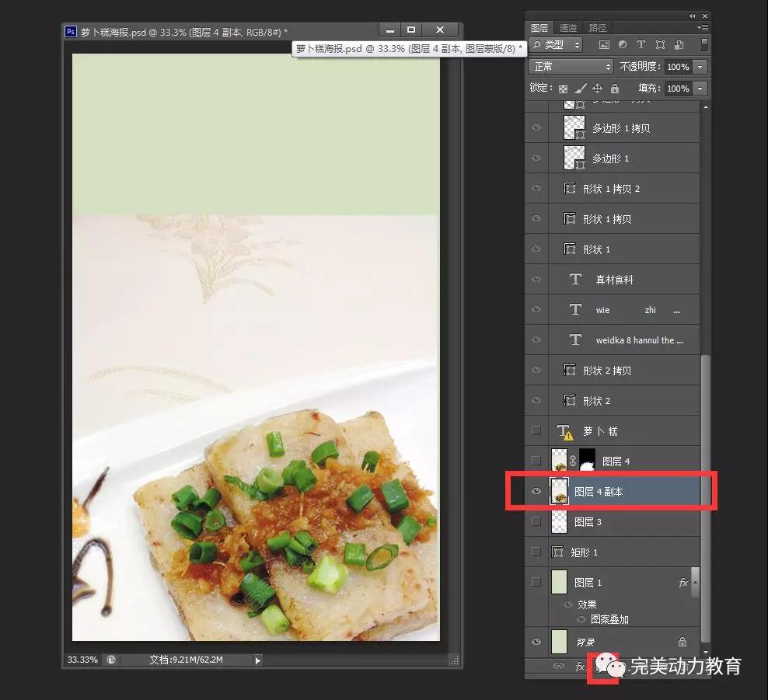This screenshot has height=700, width=768.
Task: Click the lock all padlock icon
Action: pyautogui.click(x=615, y=89)
